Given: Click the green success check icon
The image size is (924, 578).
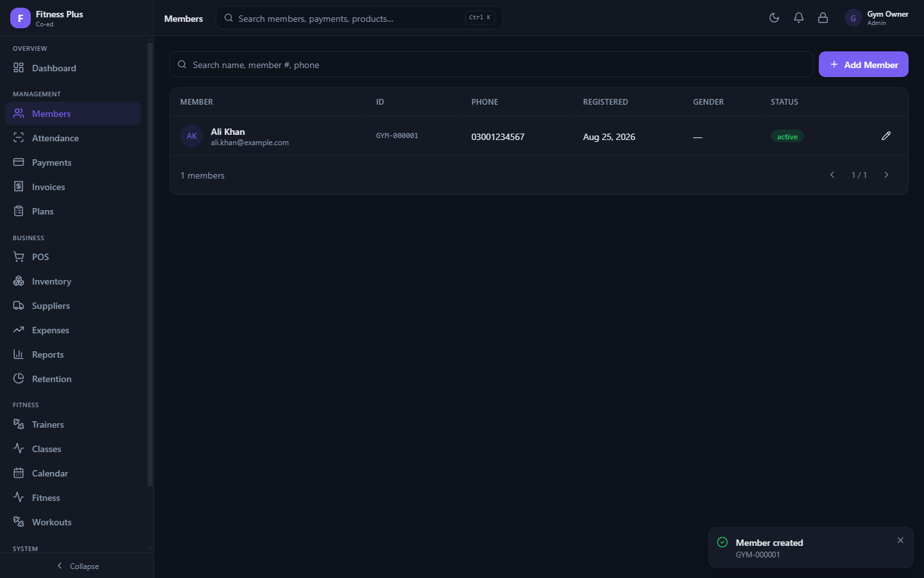Looking at the screenshot, I should (723, 543).
